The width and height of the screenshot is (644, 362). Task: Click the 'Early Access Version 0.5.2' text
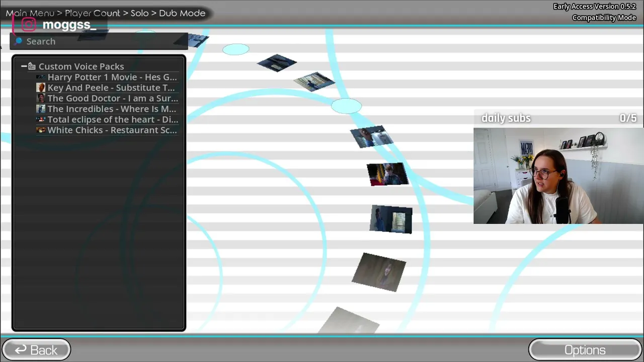(595, 7)
